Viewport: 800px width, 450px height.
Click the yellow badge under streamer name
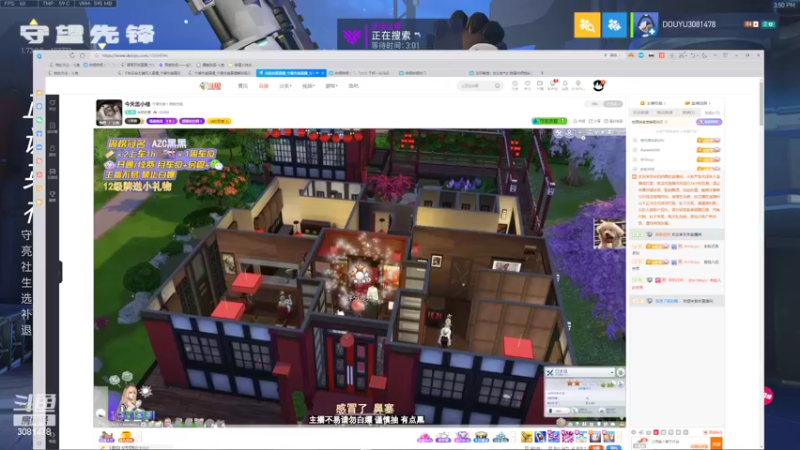pyautogui.click(x=219, y=121)
